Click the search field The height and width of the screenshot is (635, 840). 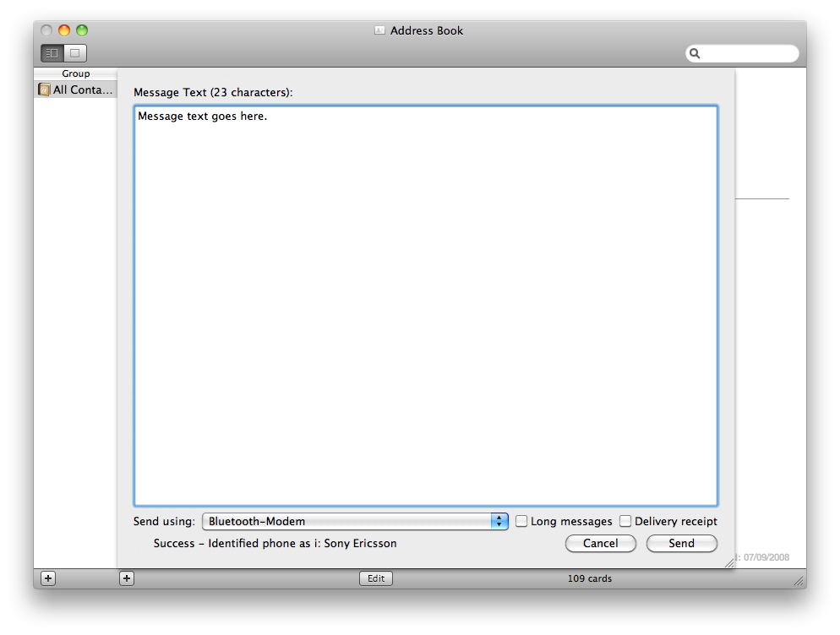click(742, 53)
